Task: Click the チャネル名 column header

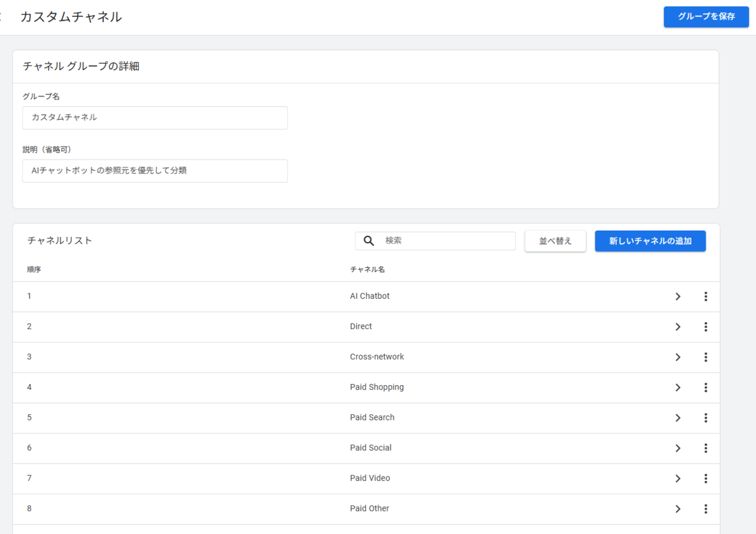Action: tap(367, 269)
